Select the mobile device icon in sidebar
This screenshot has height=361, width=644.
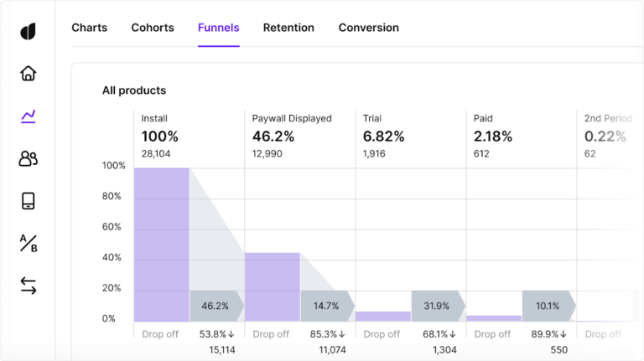29,201
